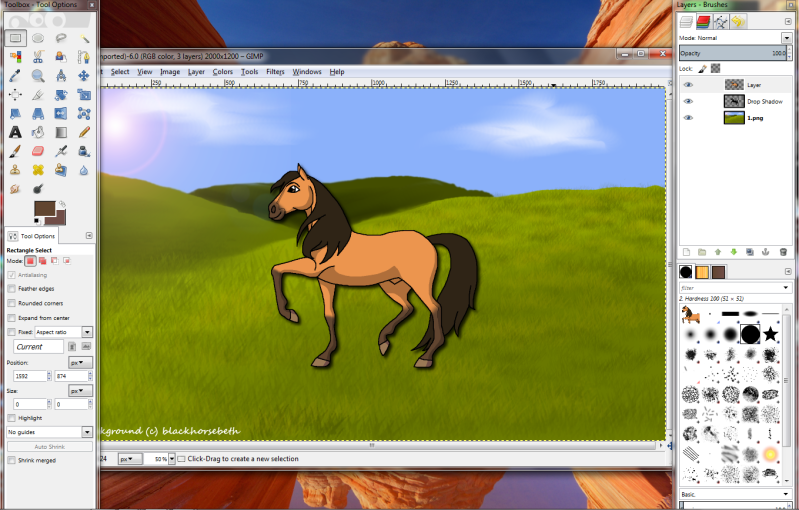Image resolution: width=799 pixels, height=510 pixels.
Task: Select the Blend gradient tool
Action: (x=61, y=132)
